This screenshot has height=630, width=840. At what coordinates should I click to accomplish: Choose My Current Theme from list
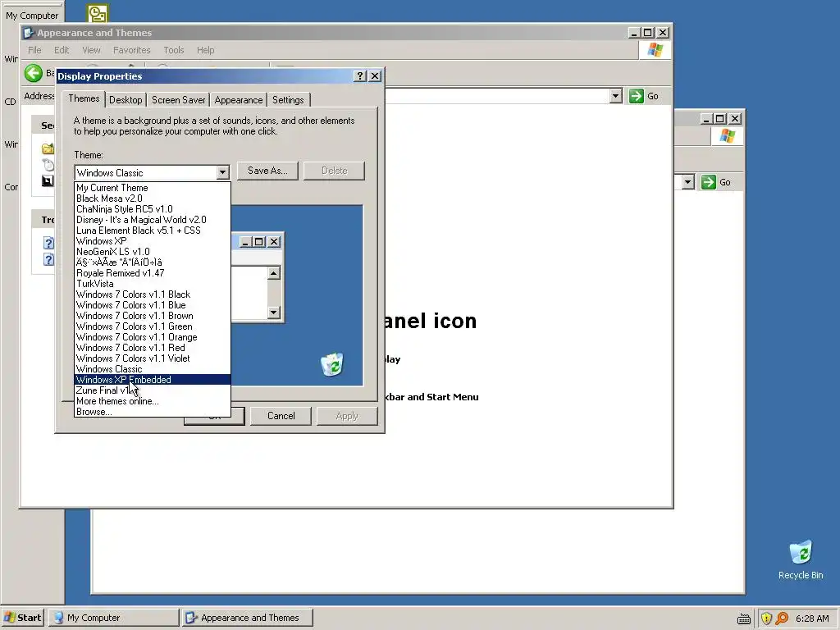(x=153, y=188)
